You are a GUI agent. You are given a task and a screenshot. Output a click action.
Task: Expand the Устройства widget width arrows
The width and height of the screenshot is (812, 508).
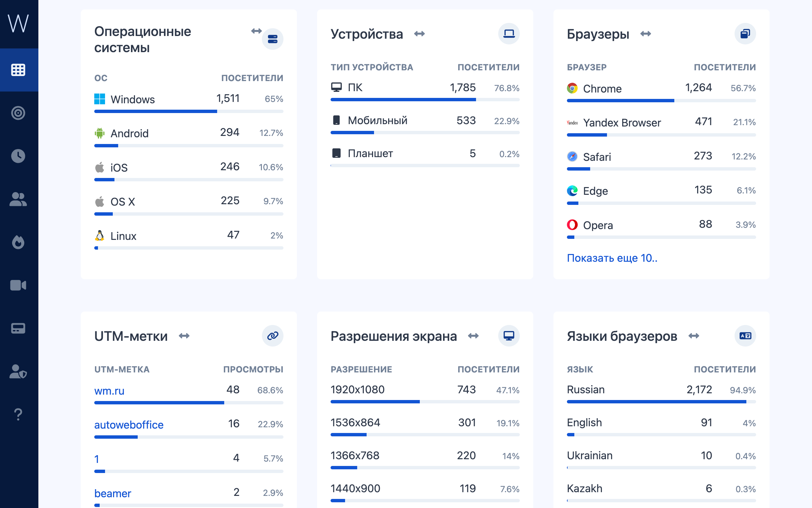coord(419,34)
